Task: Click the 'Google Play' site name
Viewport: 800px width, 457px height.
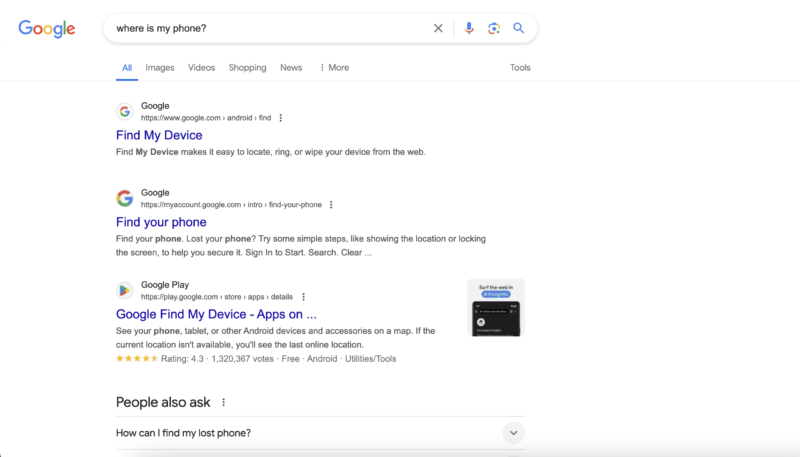Action: [165, 285]
